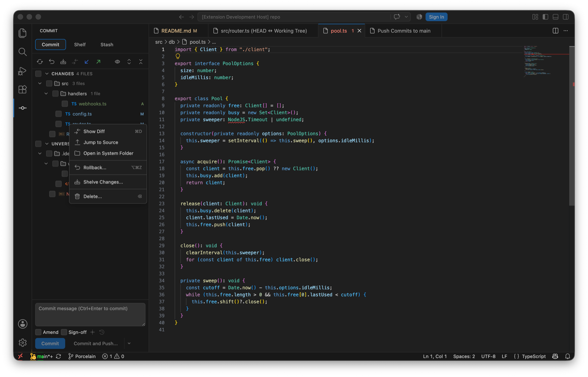Screen dimensions: 588x377
Task: Click the Sign In button
Action: pos(436,17)
